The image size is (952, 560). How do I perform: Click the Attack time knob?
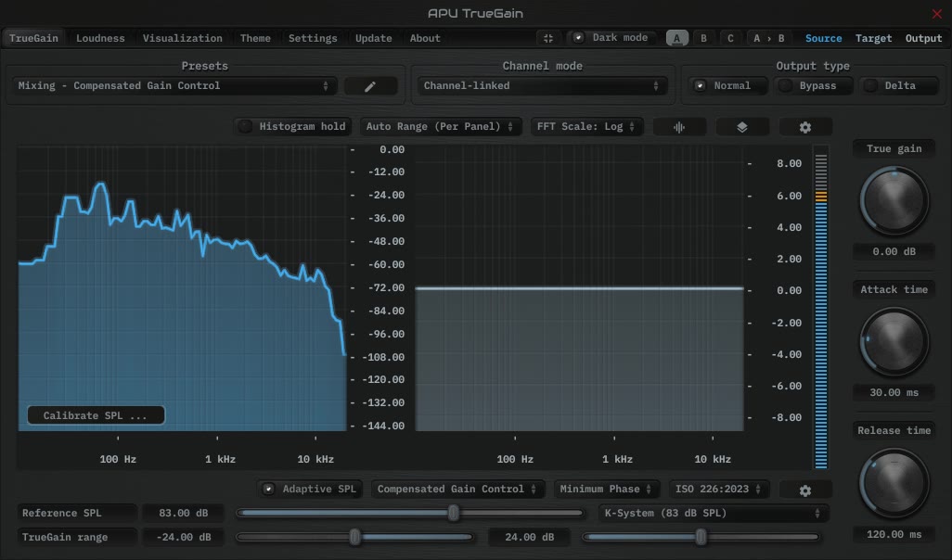tap(894, 341)
